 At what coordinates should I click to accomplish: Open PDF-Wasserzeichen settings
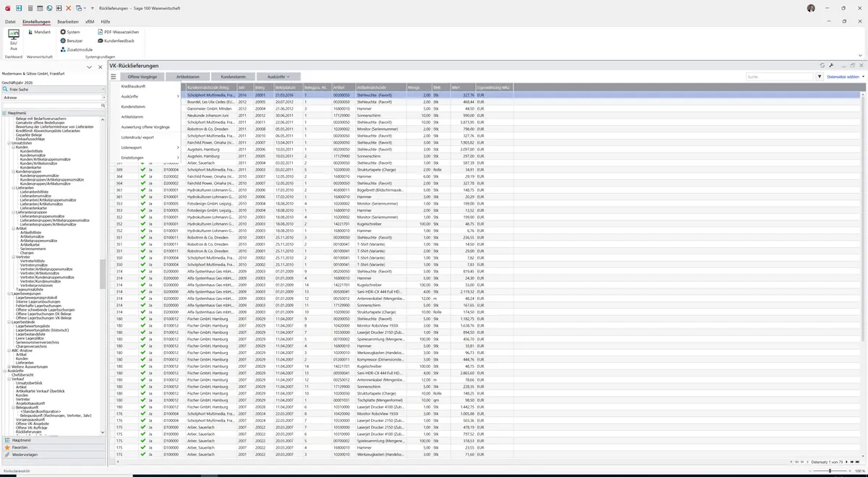point(118,32)
